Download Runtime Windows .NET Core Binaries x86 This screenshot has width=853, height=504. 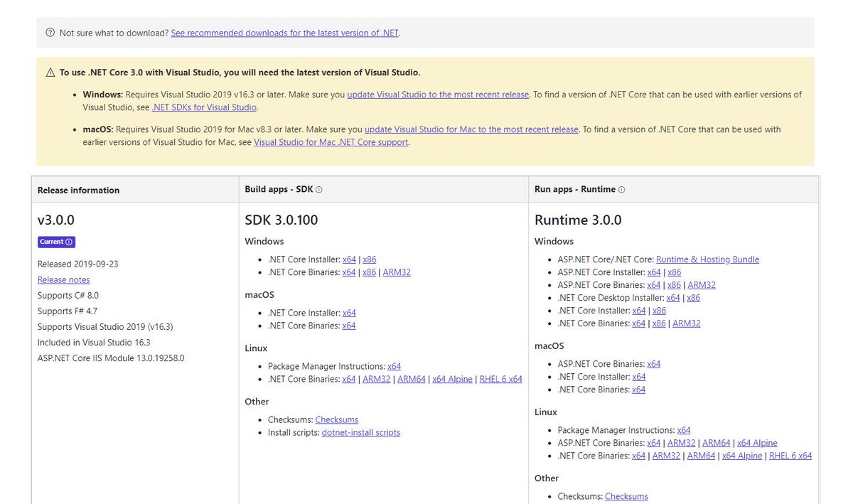[x=660, y=323]
